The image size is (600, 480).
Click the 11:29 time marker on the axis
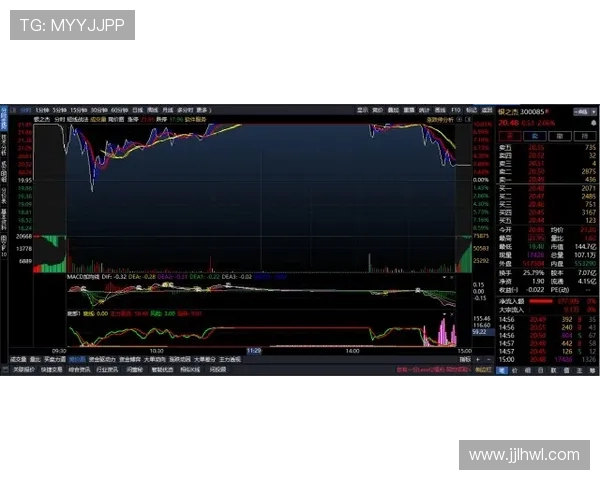(x=254, y=350)
